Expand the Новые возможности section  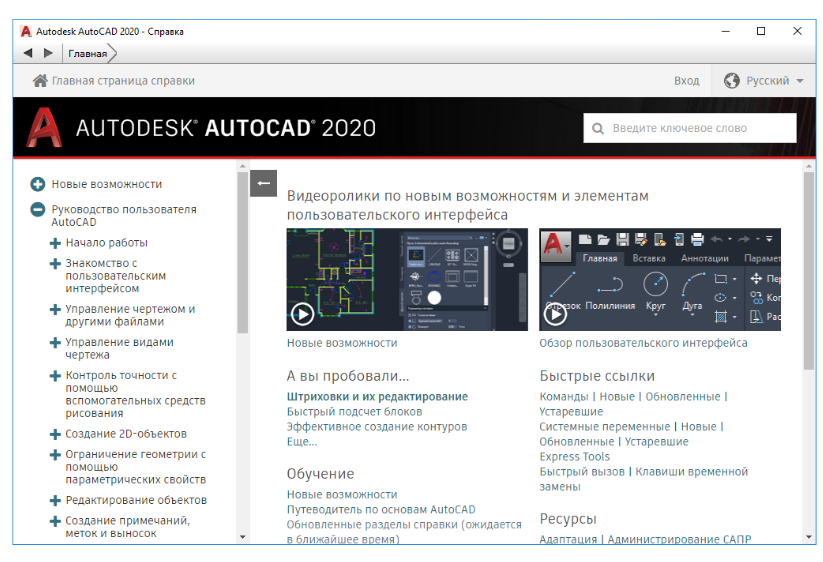click(x=38, y=184)
